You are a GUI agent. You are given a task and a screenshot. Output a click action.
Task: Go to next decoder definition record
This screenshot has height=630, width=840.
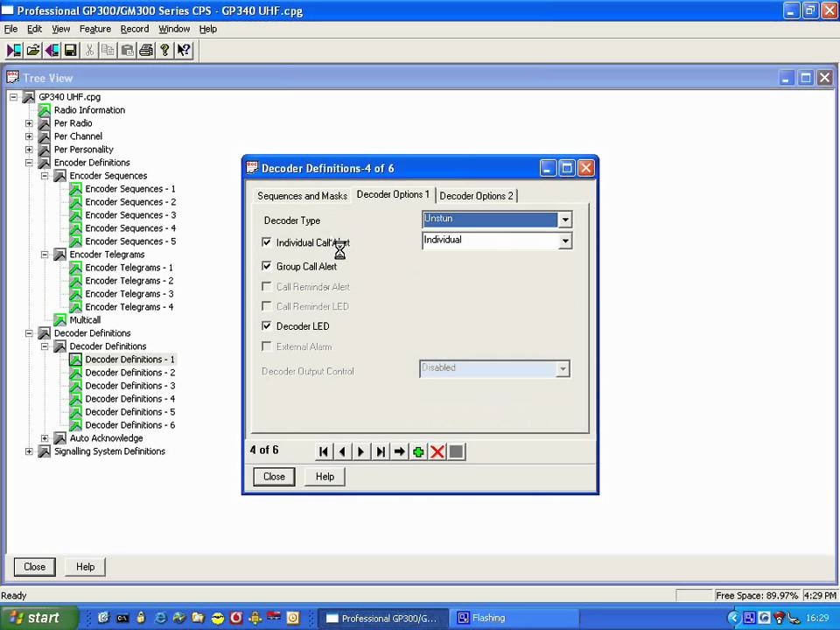[x=361, y=451]
